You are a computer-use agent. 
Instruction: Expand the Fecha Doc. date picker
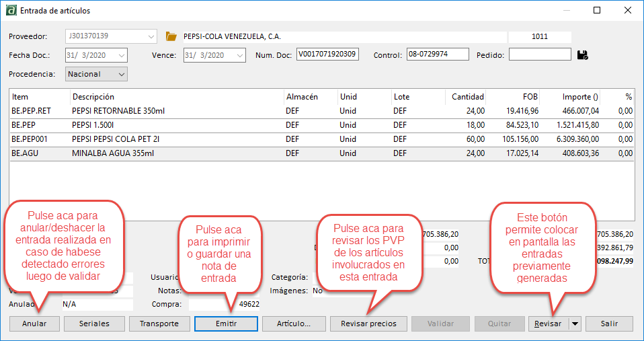point(121,55)
